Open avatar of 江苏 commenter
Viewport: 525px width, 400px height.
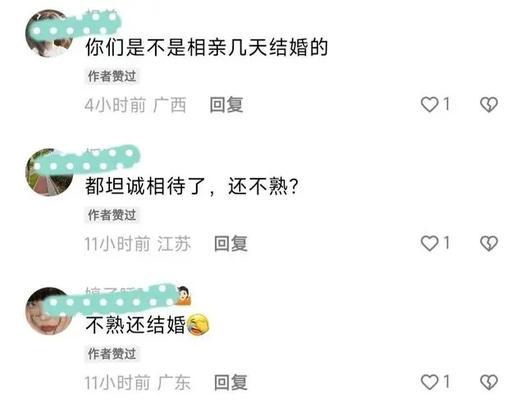pos(49,172)
